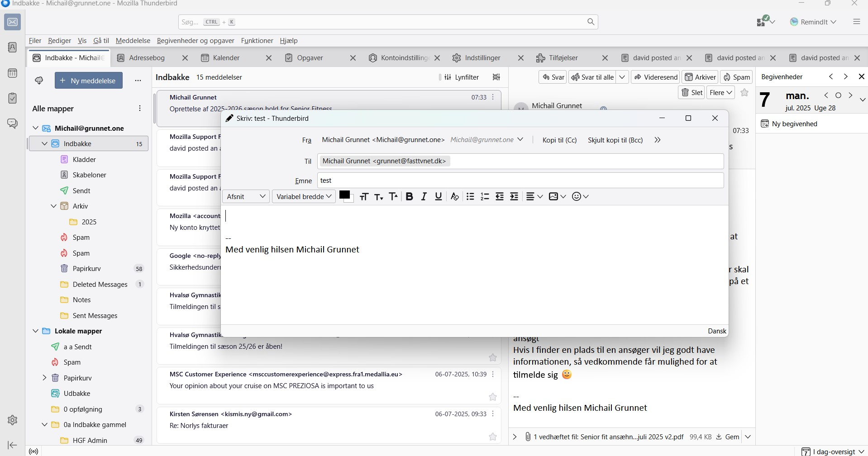Open settings gear in spaces toolbar
868x456 pixels.
12,420
